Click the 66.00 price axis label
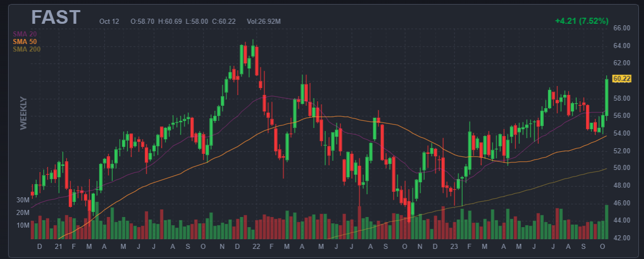The width and height of the screenshot is (644, 259). (x=621, y=28)
